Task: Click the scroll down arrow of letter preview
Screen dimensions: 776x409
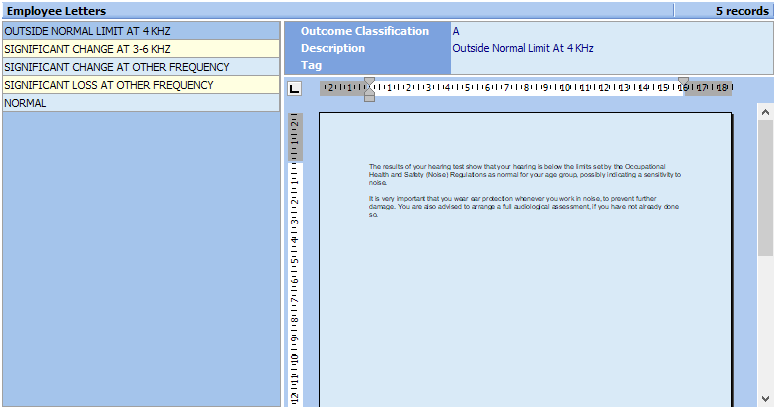Action: (765, 399)
